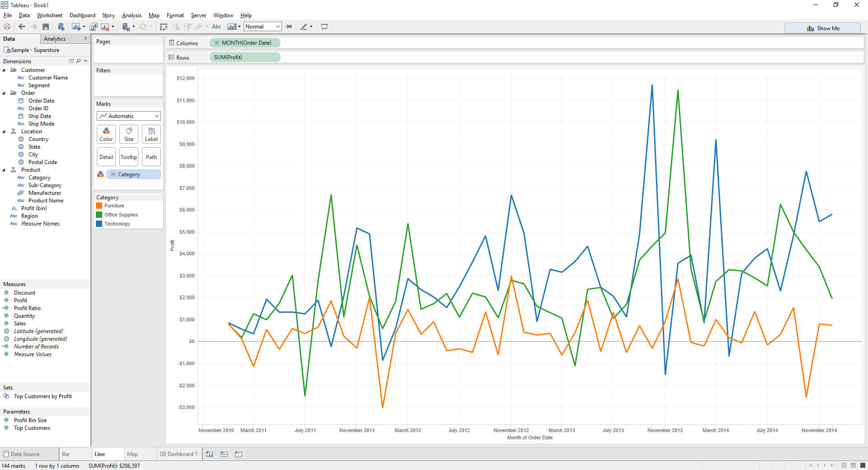Click the Show Me button
Screen dimensions: 868x470
click(823, 28)
